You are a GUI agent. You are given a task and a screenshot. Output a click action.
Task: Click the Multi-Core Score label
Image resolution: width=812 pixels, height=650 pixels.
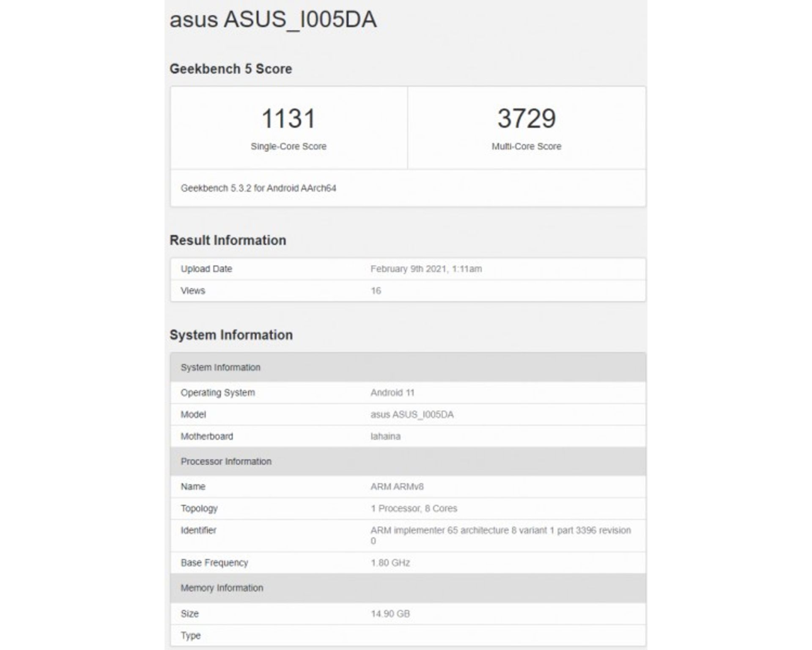coord(526,146)
